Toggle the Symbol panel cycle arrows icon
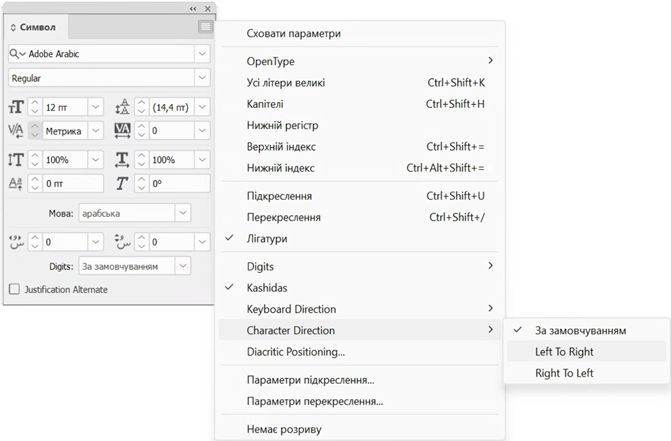 coord(13,27)
